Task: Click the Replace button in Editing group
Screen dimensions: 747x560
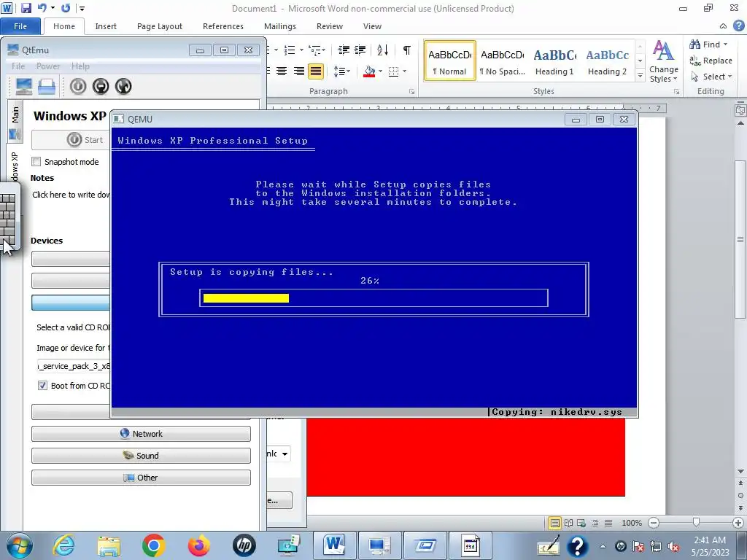Action: [711, 61]
